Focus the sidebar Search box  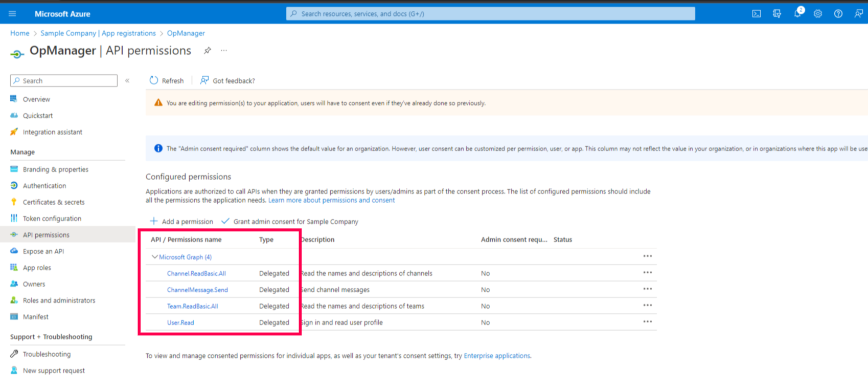[x=64, y=81]
